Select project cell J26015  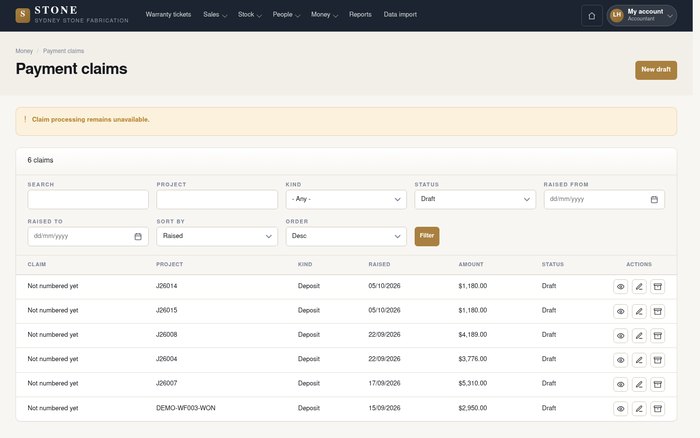167,310
